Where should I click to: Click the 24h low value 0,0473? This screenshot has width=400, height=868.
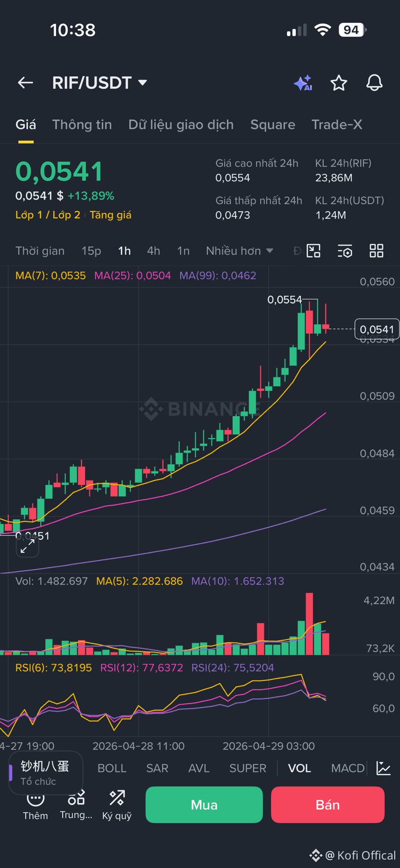[233, 215]
